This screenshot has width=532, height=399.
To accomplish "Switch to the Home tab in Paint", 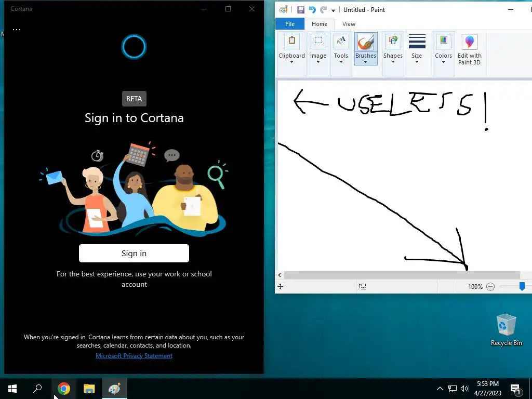I will [x=320, y=24].
